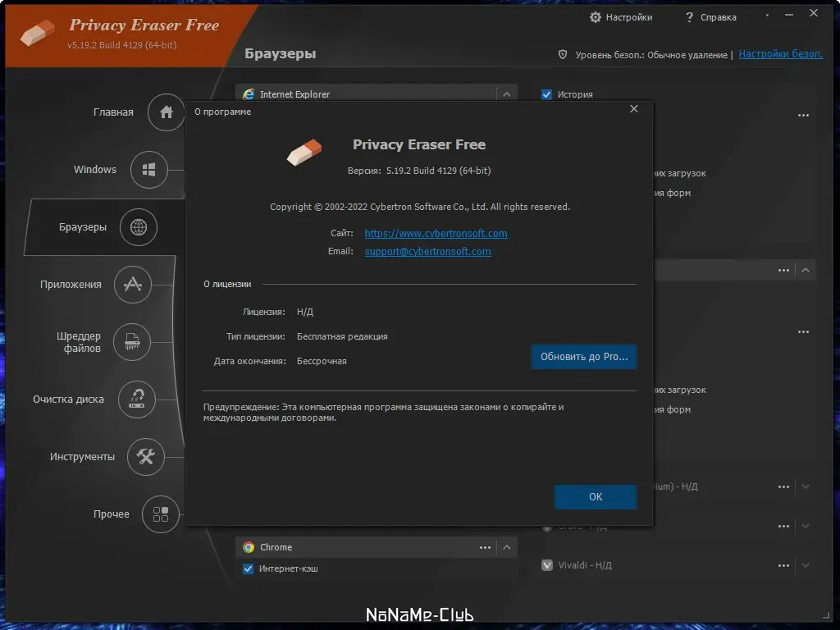Collapse the Internet Explorer section
The image size is (840, 630).
(x=507, y=94)
